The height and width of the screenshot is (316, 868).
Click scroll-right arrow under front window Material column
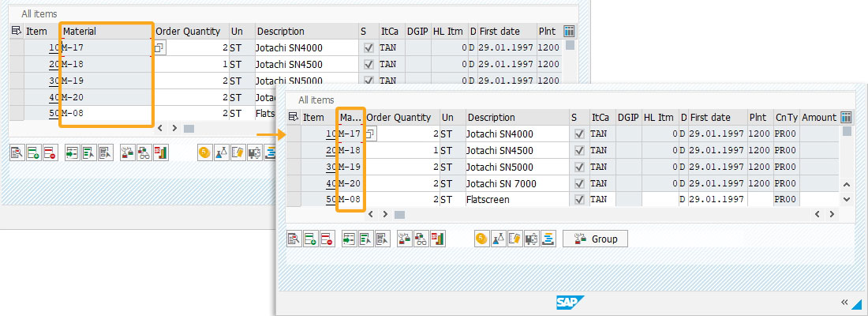[x=385, y=214]
